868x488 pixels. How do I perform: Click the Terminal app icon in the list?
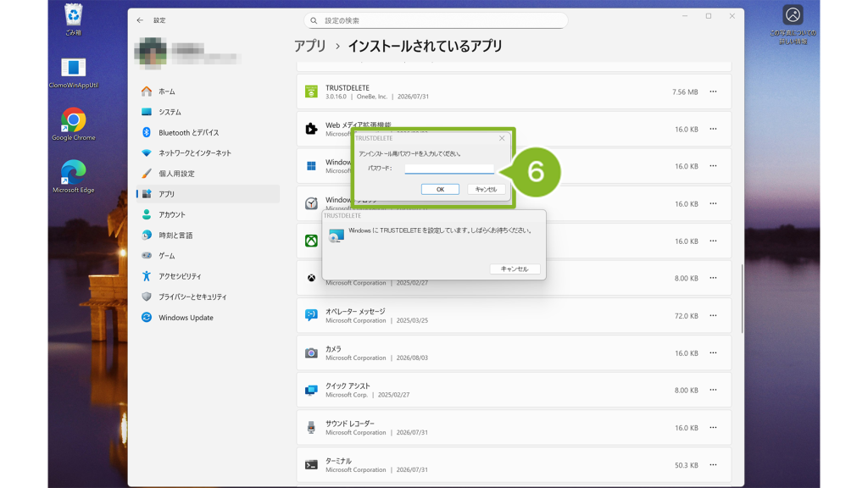point(312,465)
